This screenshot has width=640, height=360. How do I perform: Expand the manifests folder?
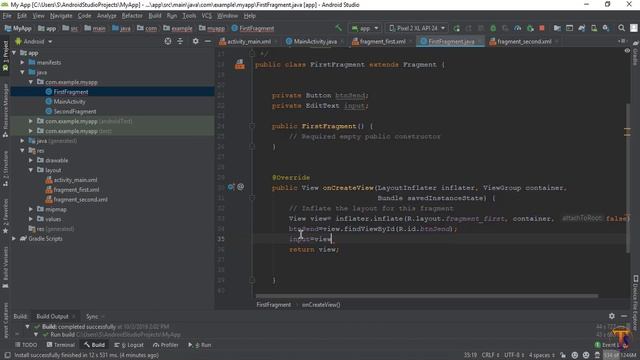point(22,62)
